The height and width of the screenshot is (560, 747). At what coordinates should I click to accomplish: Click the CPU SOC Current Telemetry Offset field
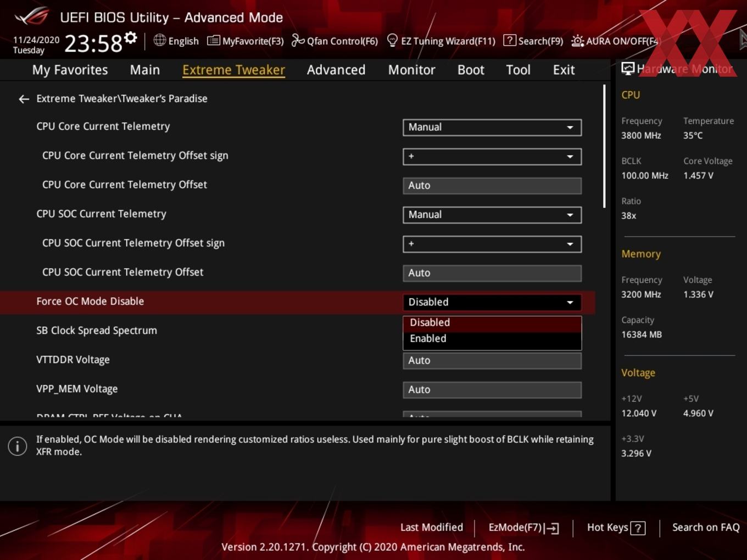click(x=492, y=273)
